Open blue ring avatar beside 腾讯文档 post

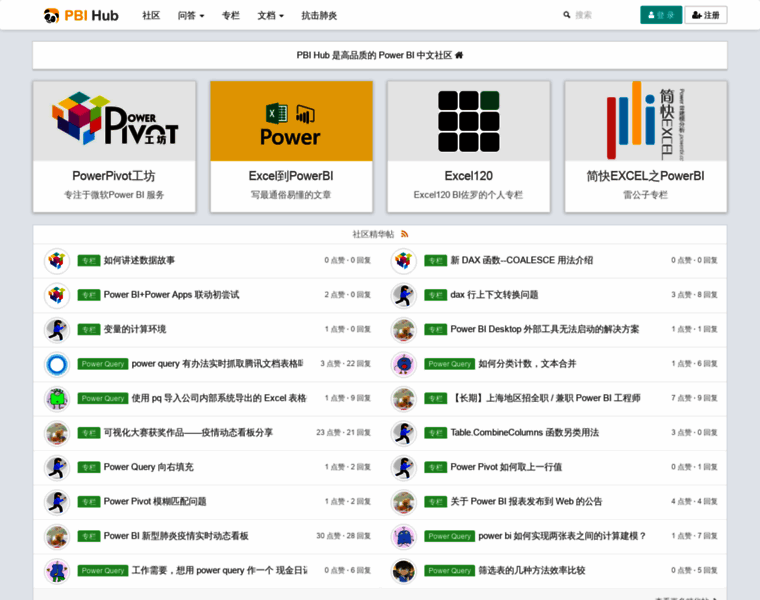click(x=57, y=364)
